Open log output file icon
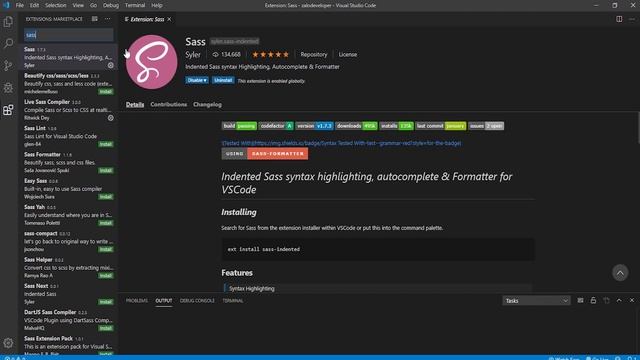640x360 pixels. 606,300
